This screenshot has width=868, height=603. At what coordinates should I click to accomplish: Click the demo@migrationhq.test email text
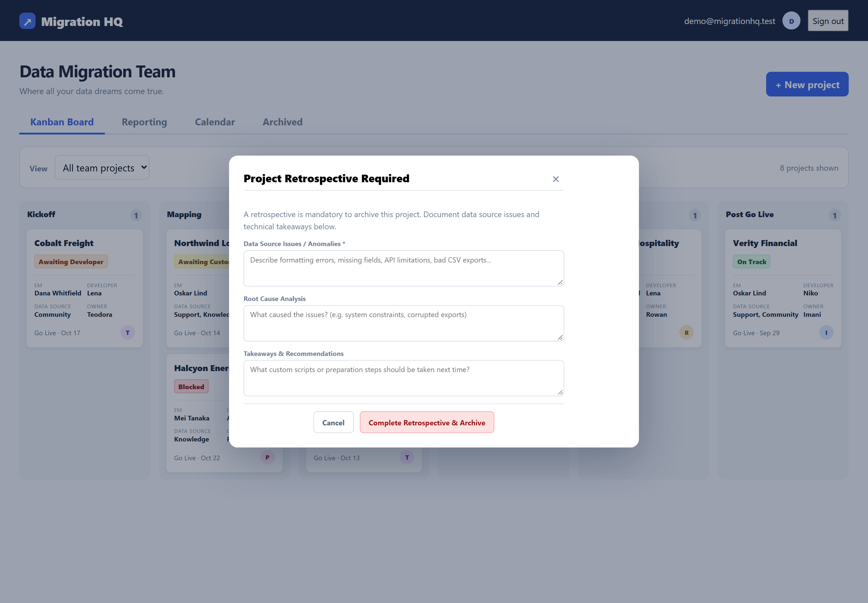tap(730, 21)
